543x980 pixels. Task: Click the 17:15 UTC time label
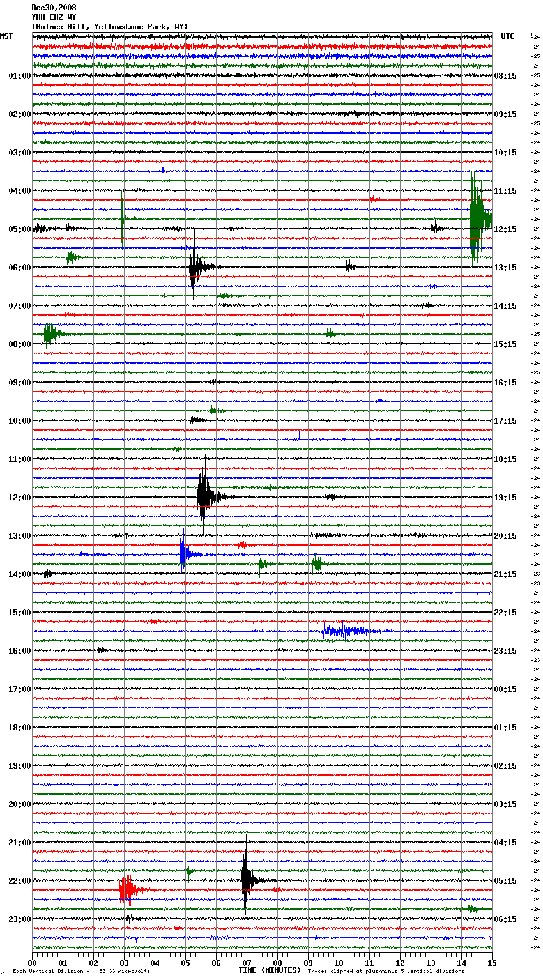coord(505,421)
